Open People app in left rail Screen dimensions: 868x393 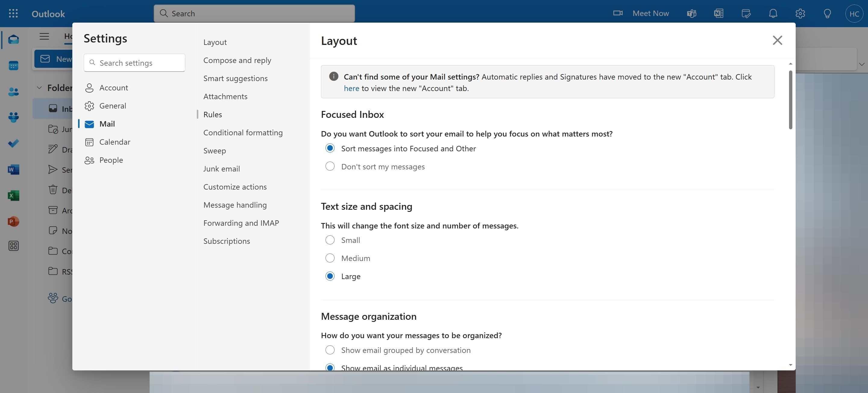pos(14,92)
